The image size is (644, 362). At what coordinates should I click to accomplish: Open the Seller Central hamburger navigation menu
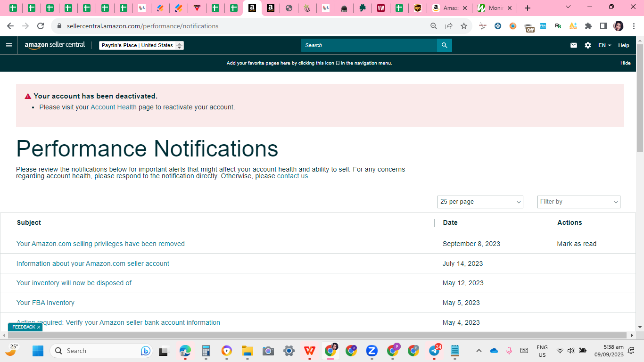[x=9, y=45]
